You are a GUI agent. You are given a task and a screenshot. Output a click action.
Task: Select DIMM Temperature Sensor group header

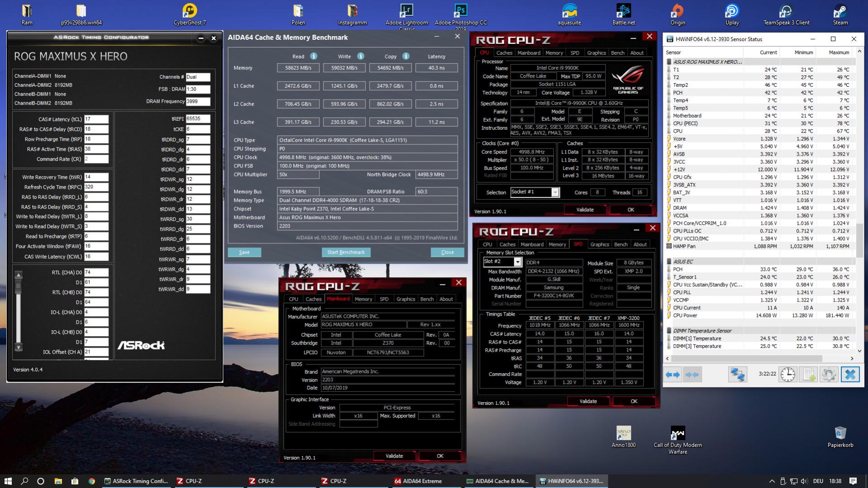pos(702,331)
